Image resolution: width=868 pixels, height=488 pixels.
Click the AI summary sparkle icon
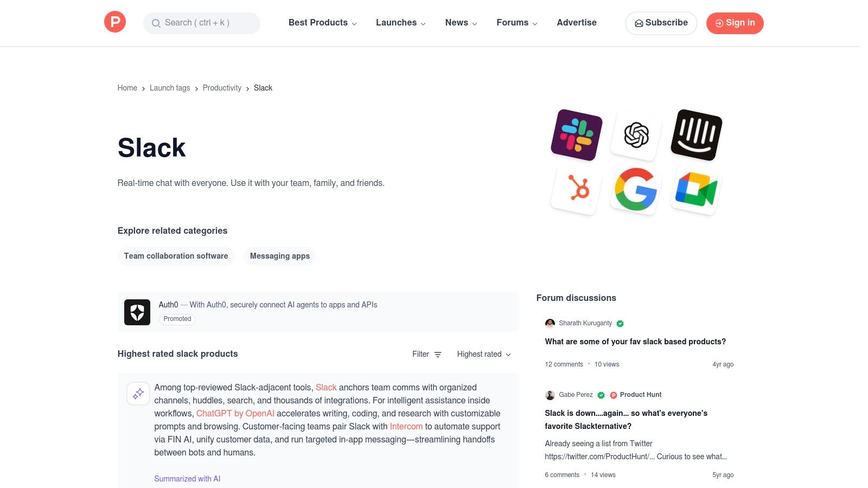click(x=138, y=394)
